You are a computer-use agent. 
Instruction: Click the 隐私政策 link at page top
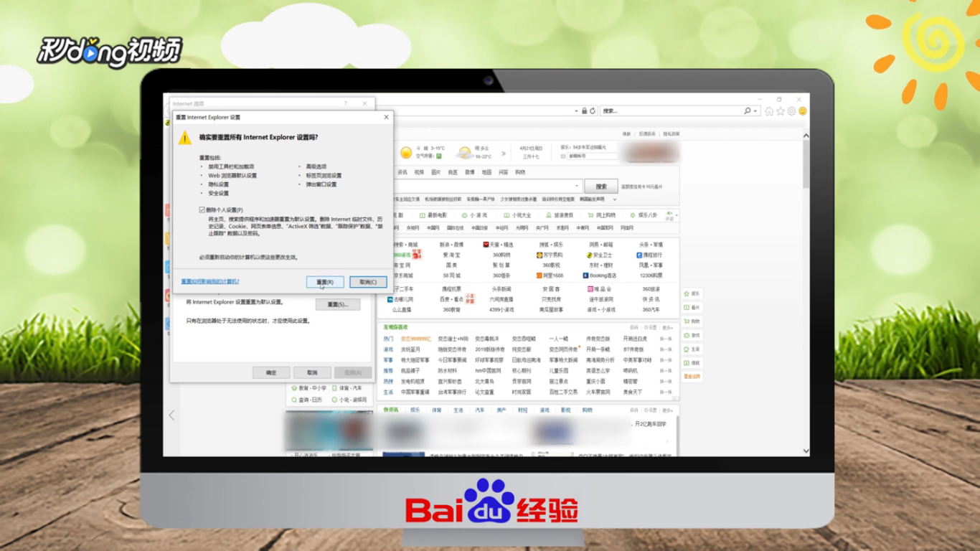[672, 134]
